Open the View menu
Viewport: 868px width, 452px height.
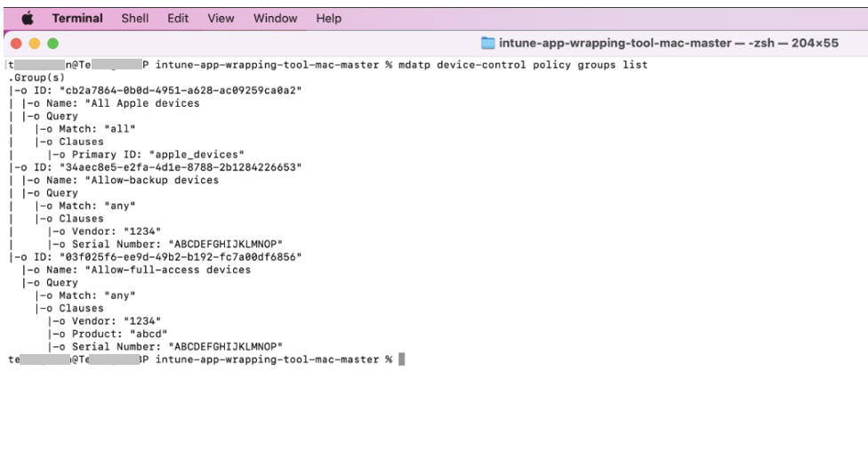point(221,19)
